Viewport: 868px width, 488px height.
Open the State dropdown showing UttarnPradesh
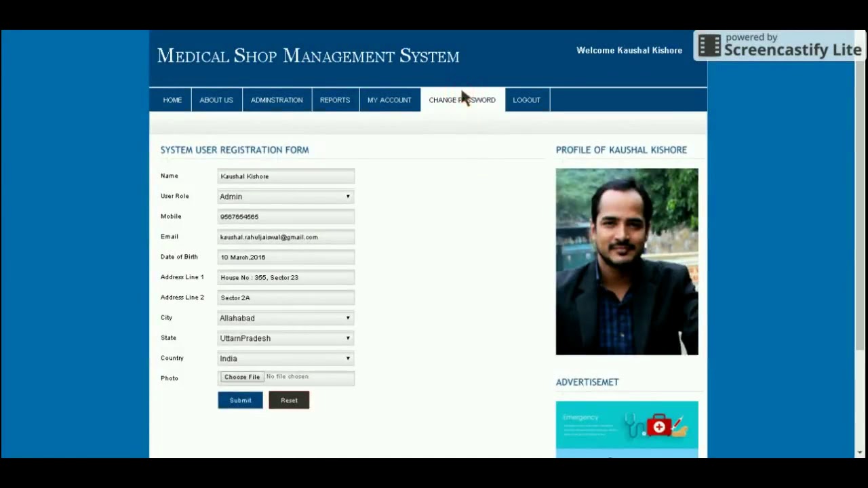286,338
